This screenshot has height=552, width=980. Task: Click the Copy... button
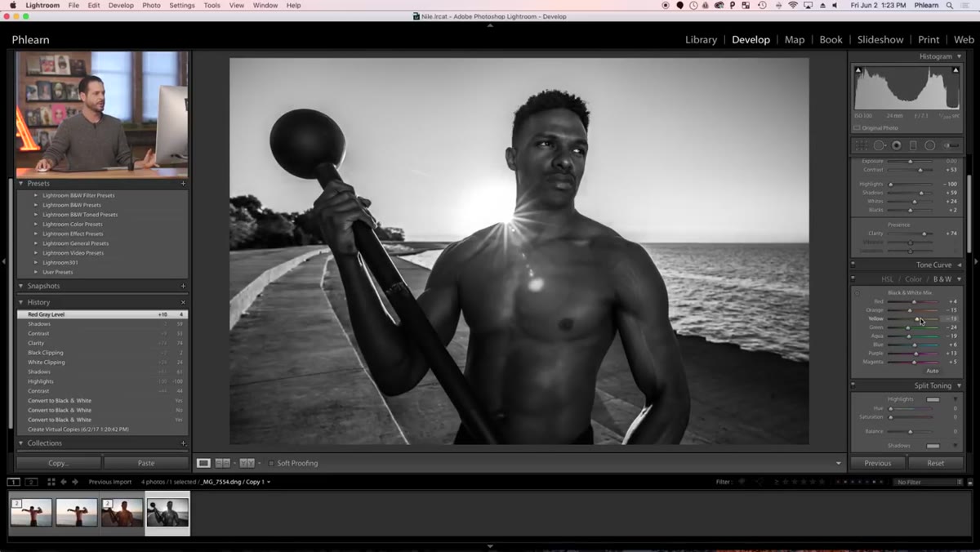point(58,463)
